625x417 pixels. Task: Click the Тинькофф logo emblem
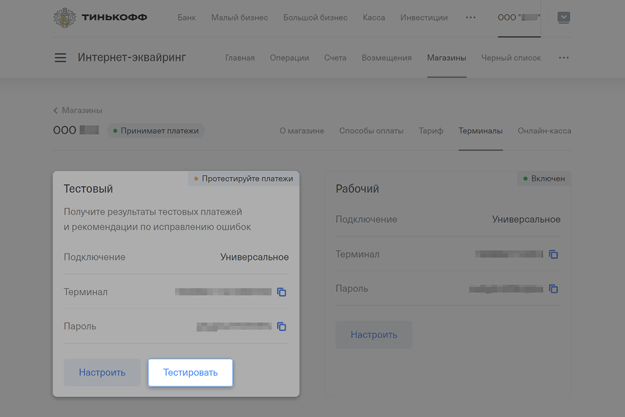point(64,17)
